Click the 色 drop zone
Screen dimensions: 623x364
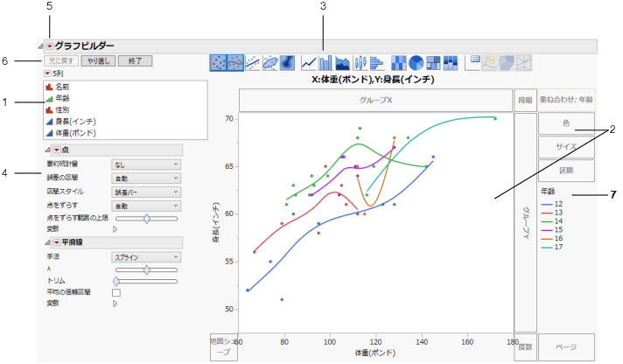coord(566,123)
